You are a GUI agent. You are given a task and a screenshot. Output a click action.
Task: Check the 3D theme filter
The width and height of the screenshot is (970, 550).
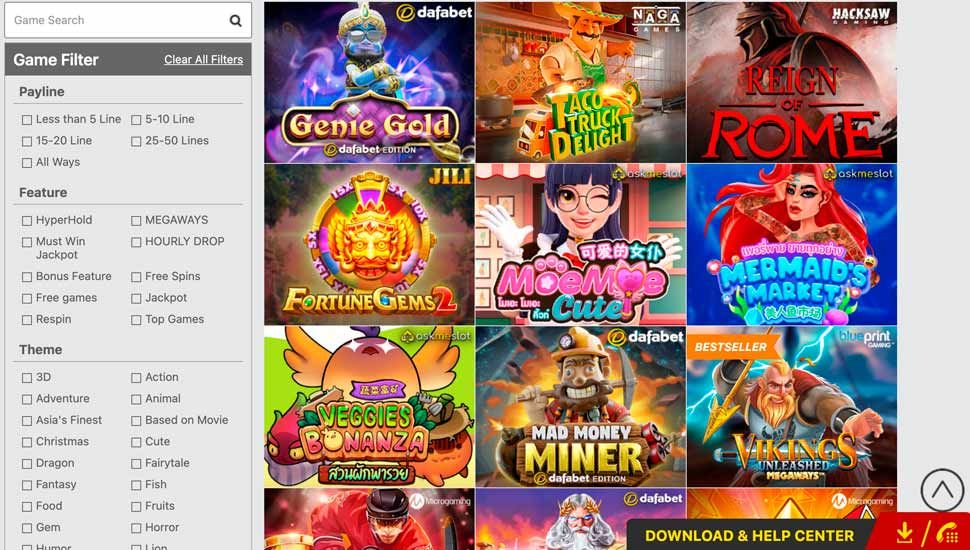click(x=27, y=378)
